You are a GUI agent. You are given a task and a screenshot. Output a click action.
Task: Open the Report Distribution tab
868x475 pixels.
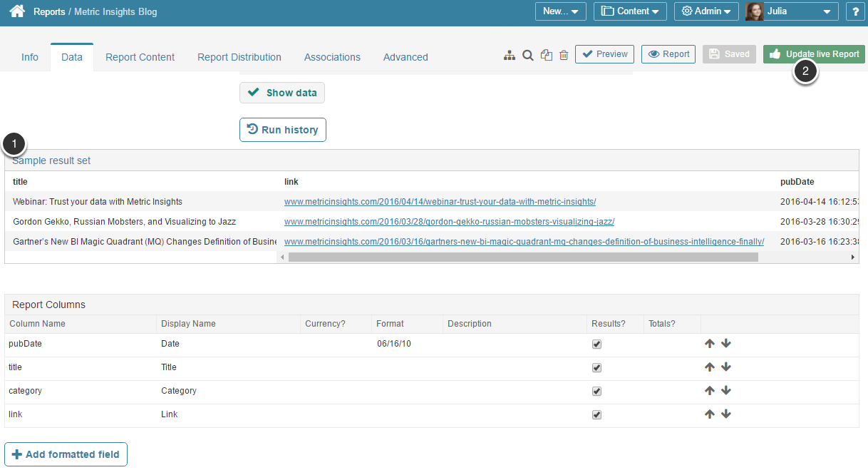pos(239,57)
